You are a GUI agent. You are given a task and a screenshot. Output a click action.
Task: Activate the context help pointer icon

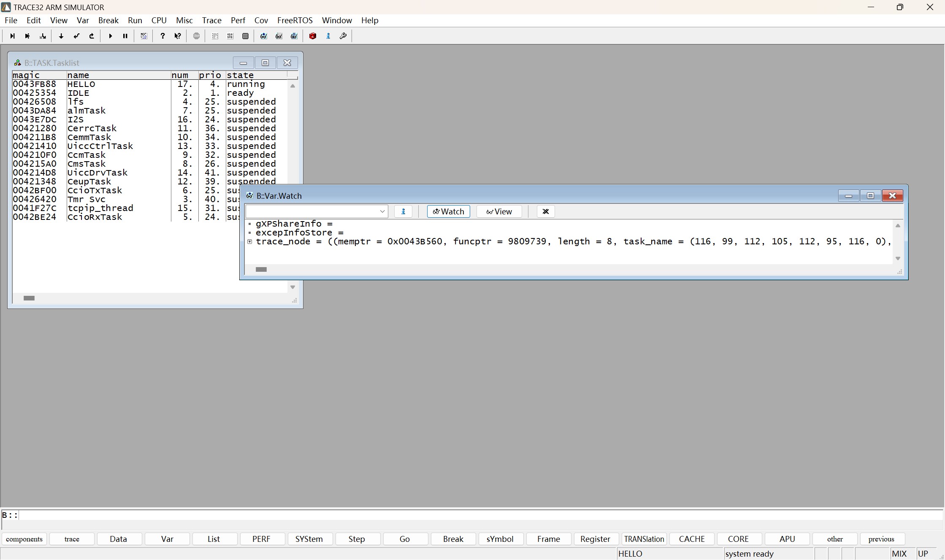[x=178, y=36]
